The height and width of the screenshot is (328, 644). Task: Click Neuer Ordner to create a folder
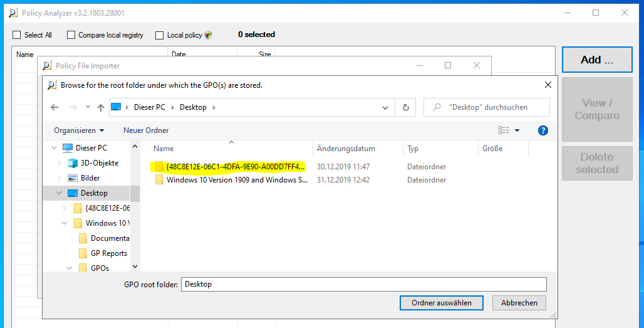[146, 130]
